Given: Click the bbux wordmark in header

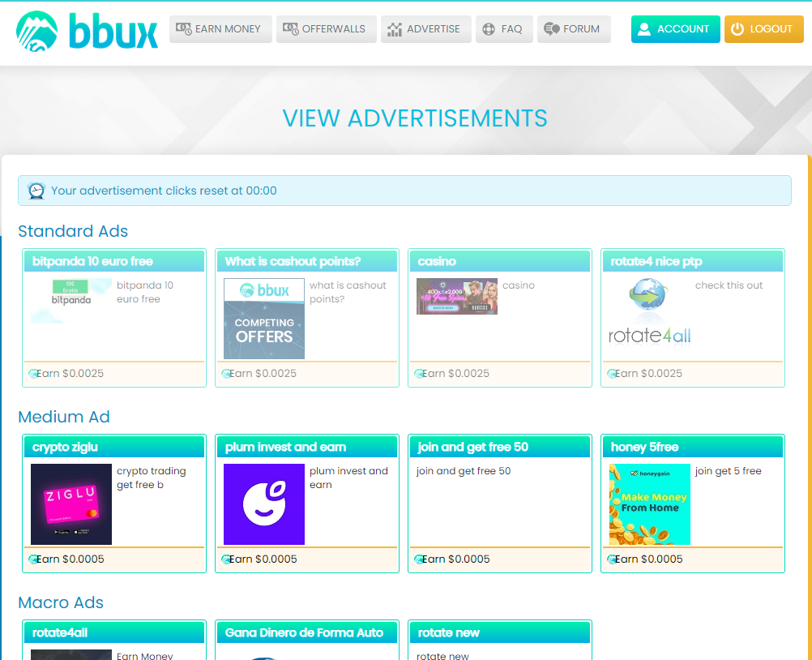Looking at the screenshot, I should [x=113, y=31].
